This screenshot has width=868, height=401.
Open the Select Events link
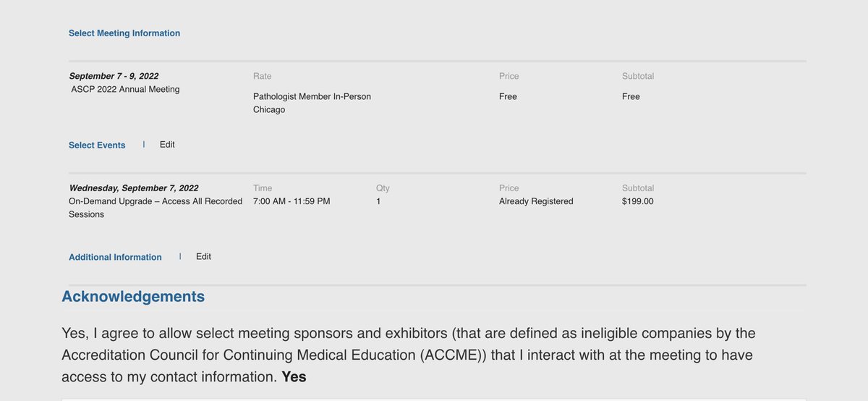point(97,145)
